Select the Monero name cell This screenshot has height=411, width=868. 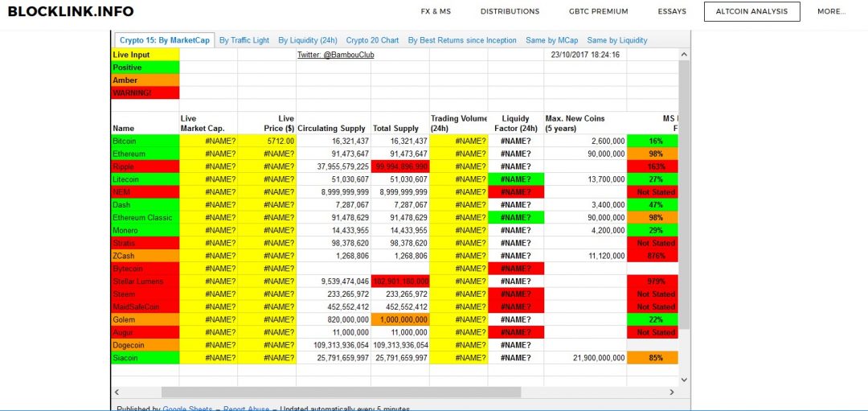tap(145, 230)
